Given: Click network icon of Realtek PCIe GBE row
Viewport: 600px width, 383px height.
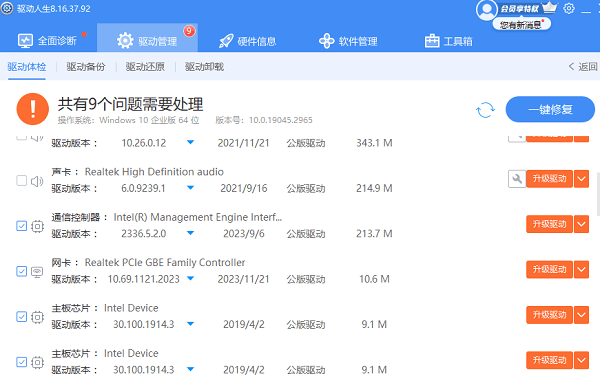Looking at the screenshot, I should click(x=37, y=272).
